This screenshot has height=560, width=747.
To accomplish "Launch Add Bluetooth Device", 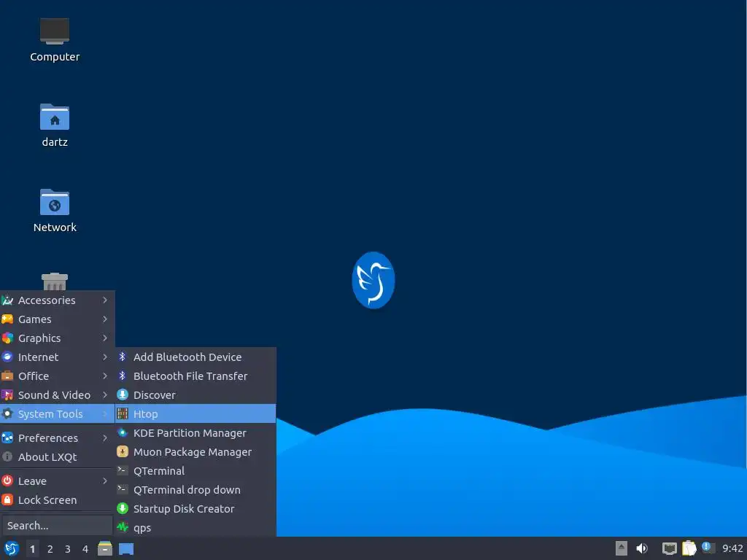I will point(196,357).
